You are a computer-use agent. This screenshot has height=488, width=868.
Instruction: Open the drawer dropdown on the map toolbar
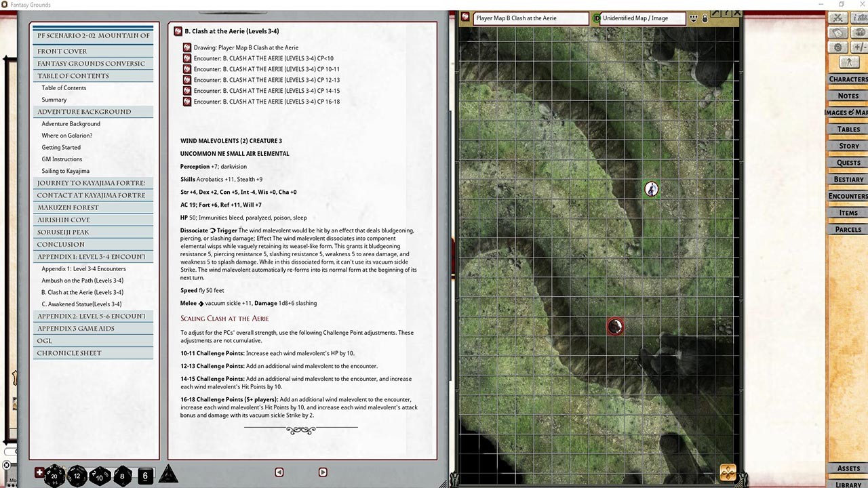point(694,19)
